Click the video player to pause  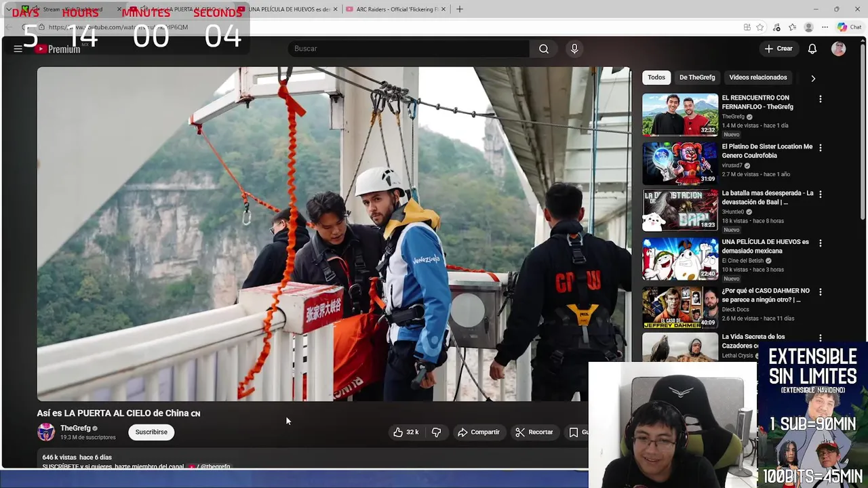334,234
